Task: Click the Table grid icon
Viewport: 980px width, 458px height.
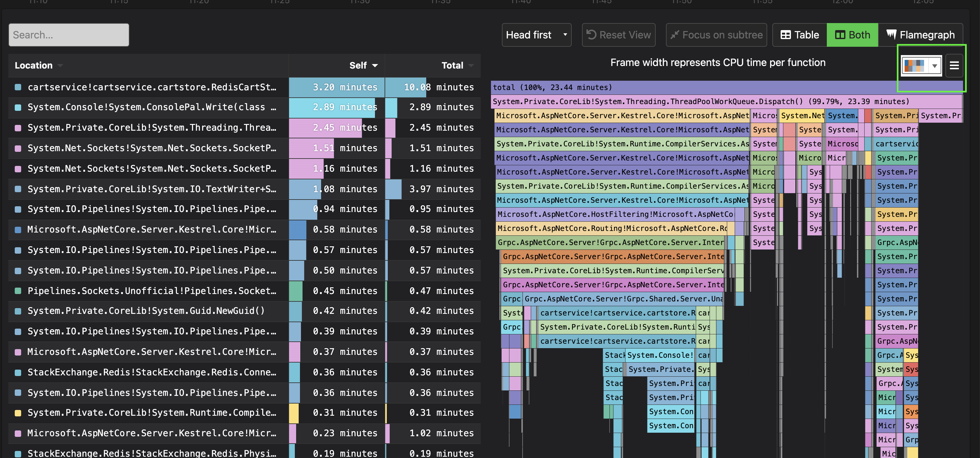Action: [x=786, y=35]
